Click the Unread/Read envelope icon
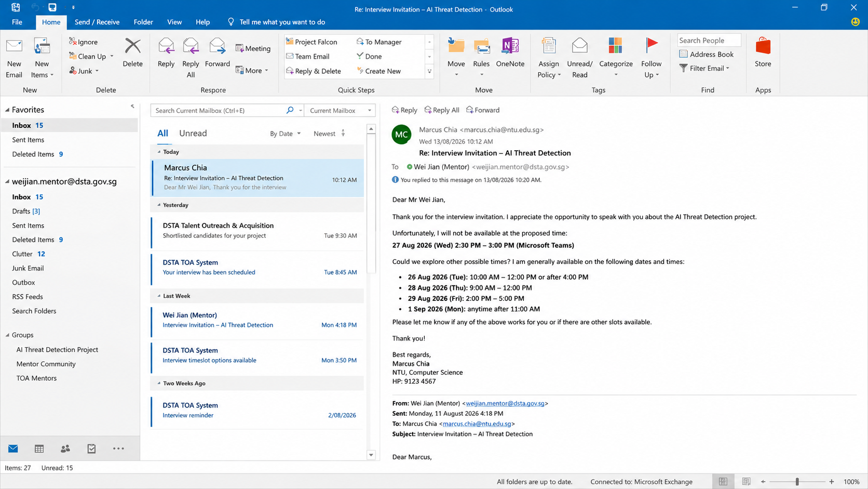 [x=579, y=46]
